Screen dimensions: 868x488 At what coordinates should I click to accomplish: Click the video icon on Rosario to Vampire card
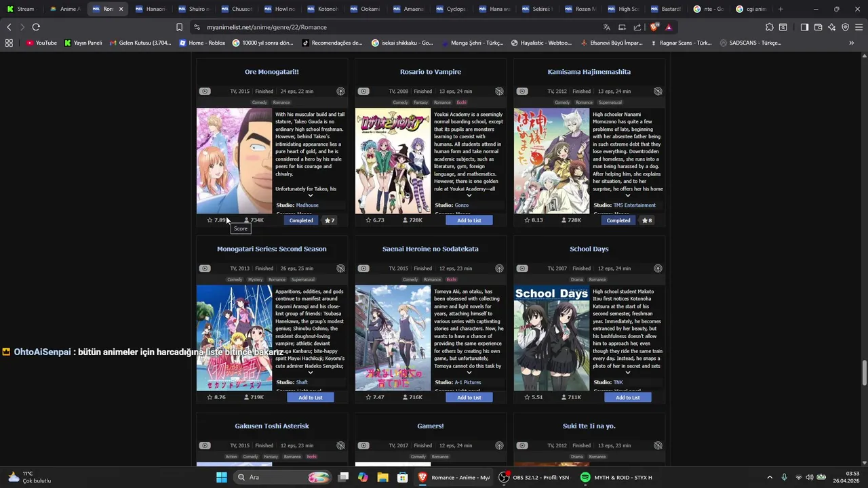tap(363, 91)
